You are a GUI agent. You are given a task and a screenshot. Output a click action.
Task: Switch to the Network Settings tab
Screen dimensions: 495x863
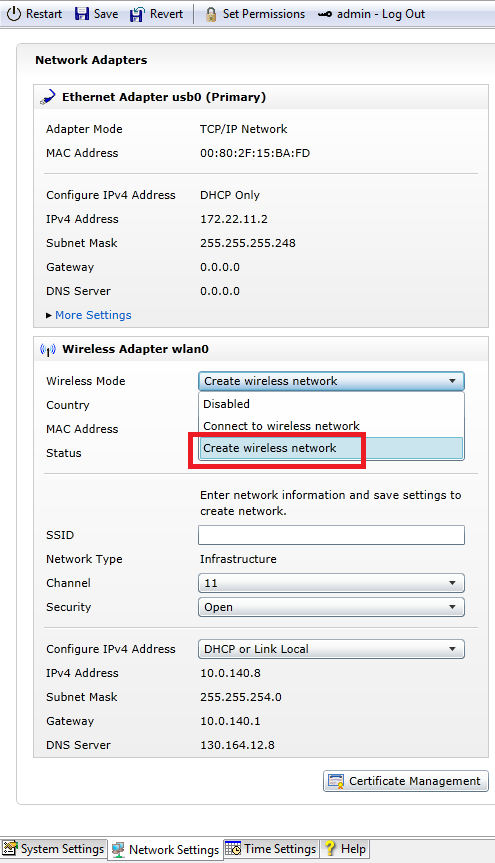[x=166, y=850]
